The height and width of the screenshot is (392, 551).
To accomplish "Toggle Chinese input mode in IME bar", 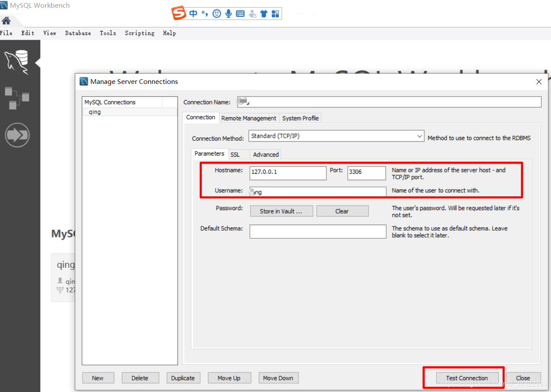I will (x=193, y=14).
